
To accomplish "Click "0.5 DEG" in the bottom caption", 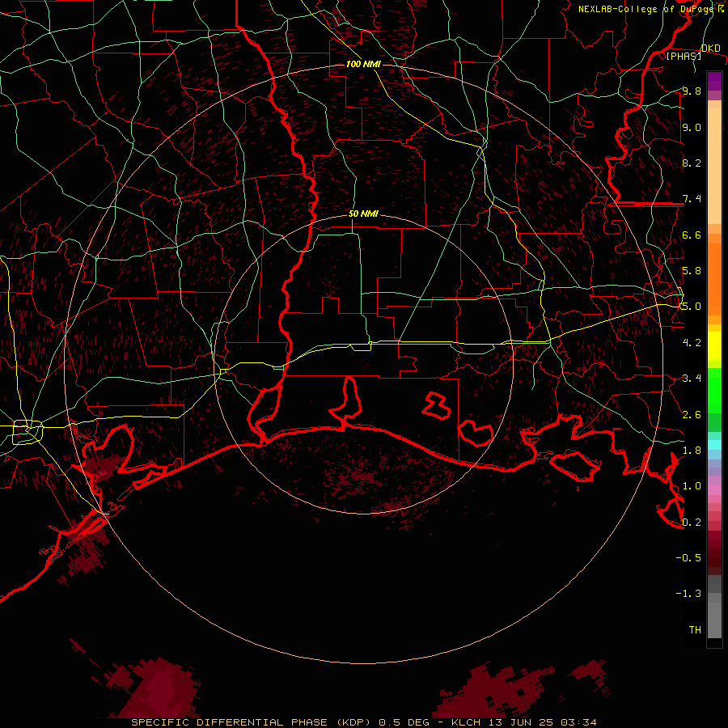I will [x=404, y=722].
